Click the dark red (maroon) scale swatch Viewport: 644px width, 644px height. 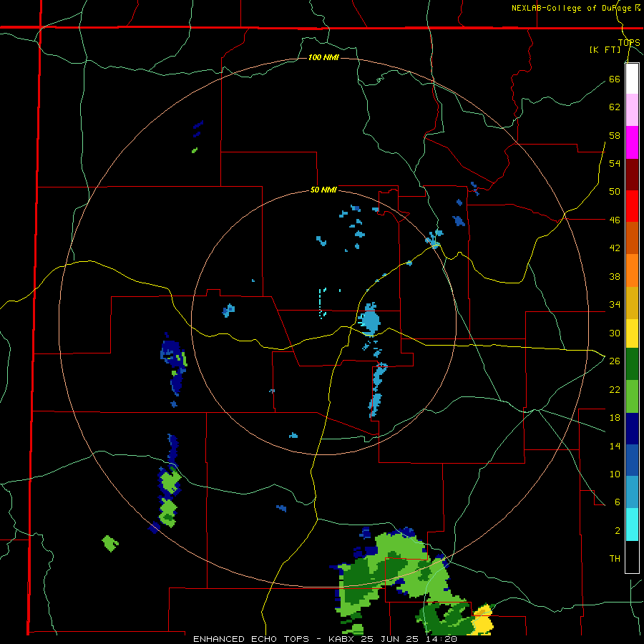click(x=632, y=174)
